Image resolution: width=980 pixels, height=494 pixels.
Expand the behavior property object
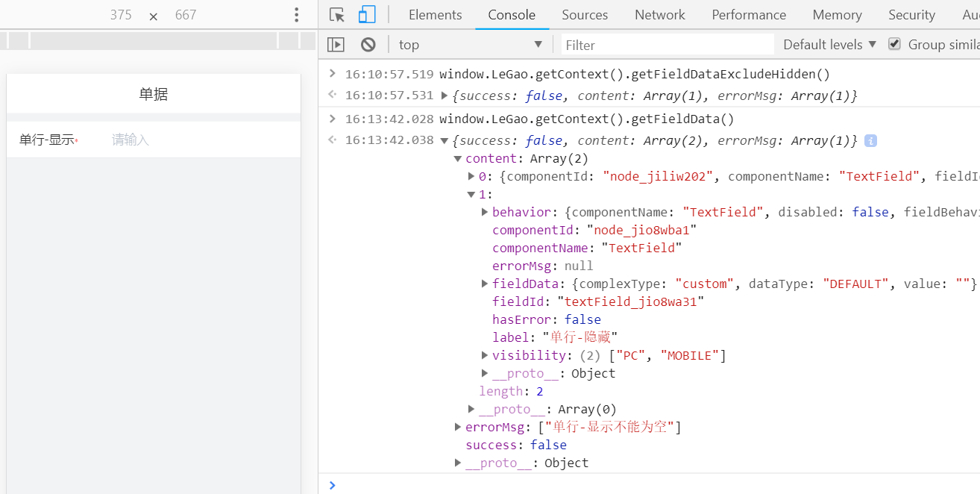(x=485, y=212)
